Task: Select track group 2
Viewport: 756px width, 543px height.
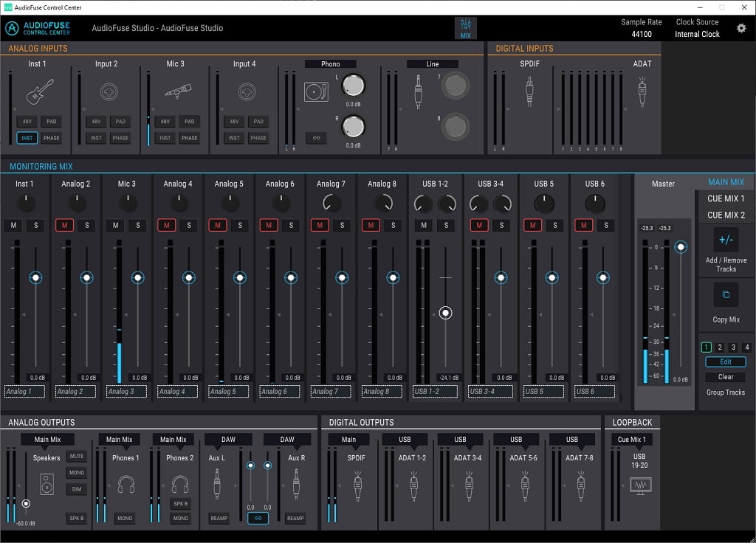Action: click(720, 347)
